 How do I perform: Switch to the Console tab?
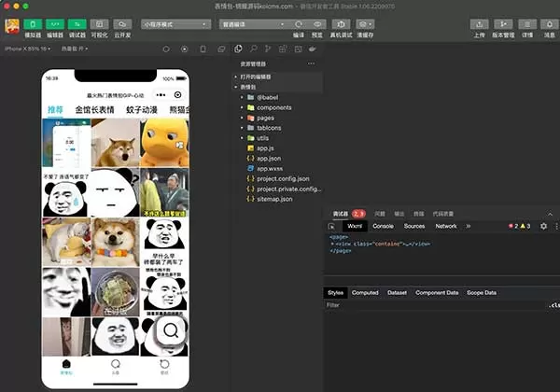pos(383,226)
